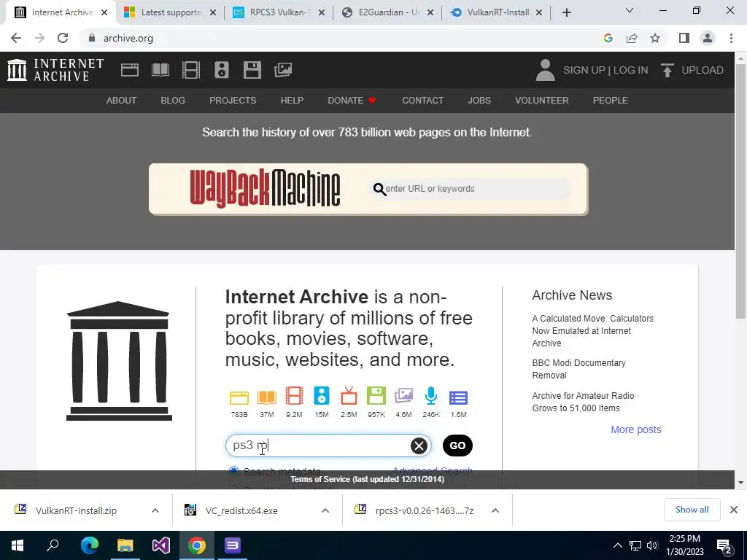Image resolution: width=747 pixels, height=560 pixels.
Task: Close the downloads bar
Action: pos(734,510)
